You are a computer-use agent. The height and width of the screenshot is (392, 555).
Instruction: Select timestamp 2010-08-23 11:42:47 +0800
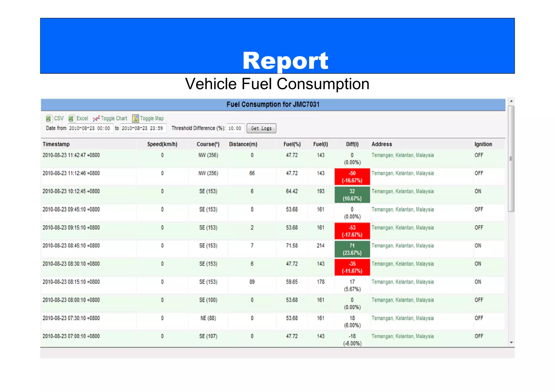71,155
